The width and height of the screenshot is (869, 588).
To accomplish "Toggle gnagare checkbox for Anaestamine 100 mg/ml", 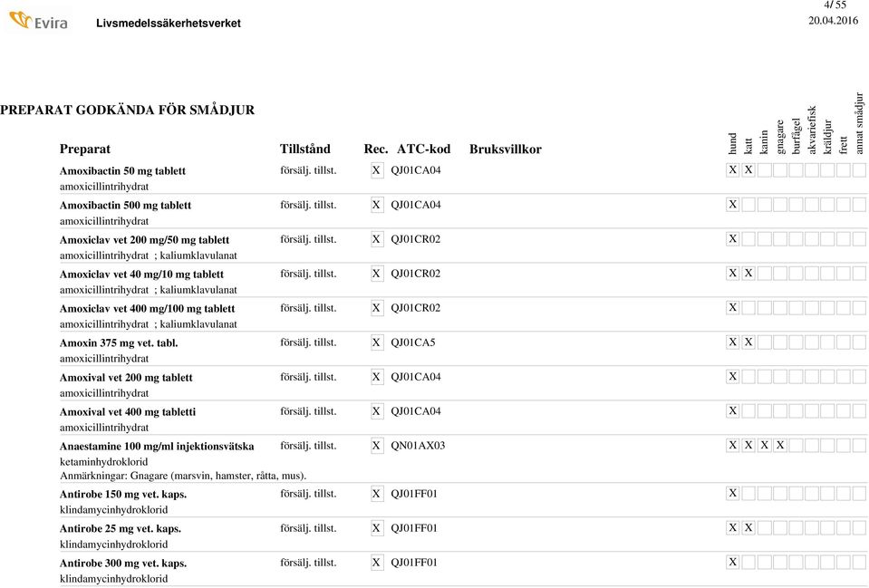I will (780, 445).
